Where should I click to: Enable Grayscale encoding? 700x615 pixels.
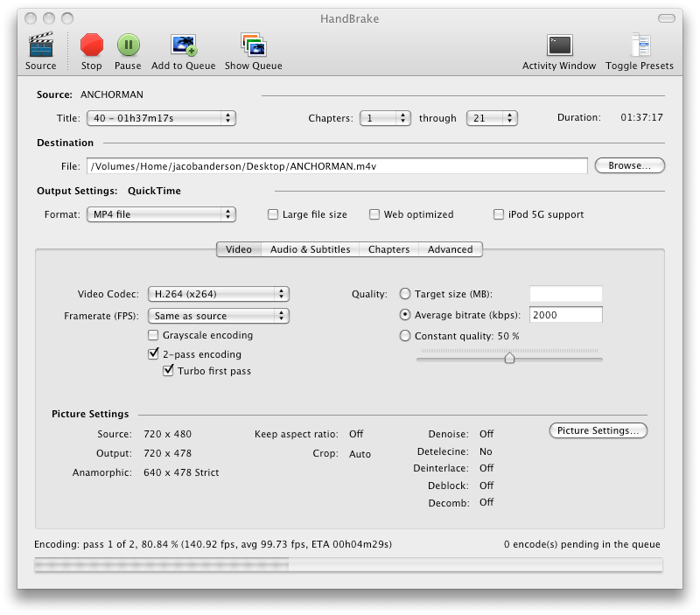(153, 335)
